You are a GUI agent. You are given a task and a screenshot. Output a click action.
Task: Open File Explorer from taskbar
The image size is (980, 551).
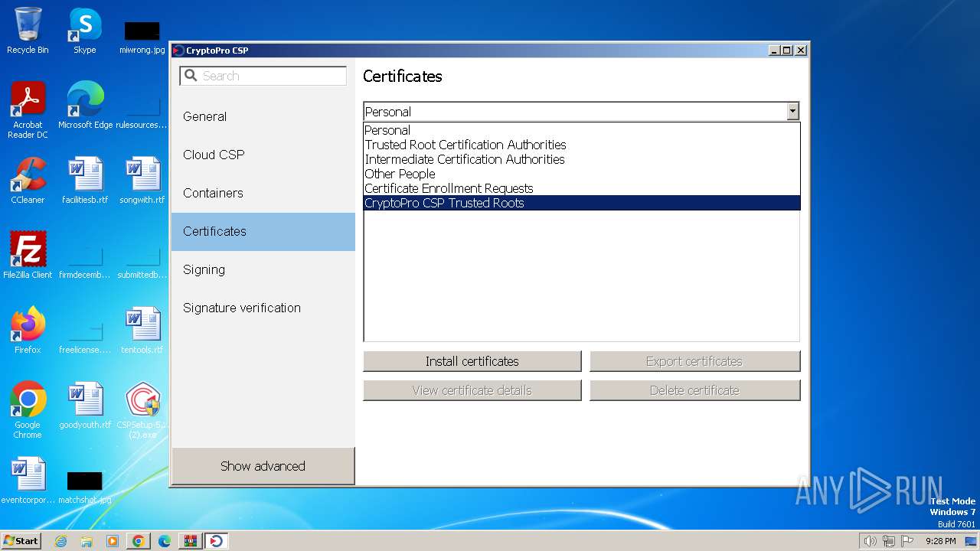pos(87,541)
